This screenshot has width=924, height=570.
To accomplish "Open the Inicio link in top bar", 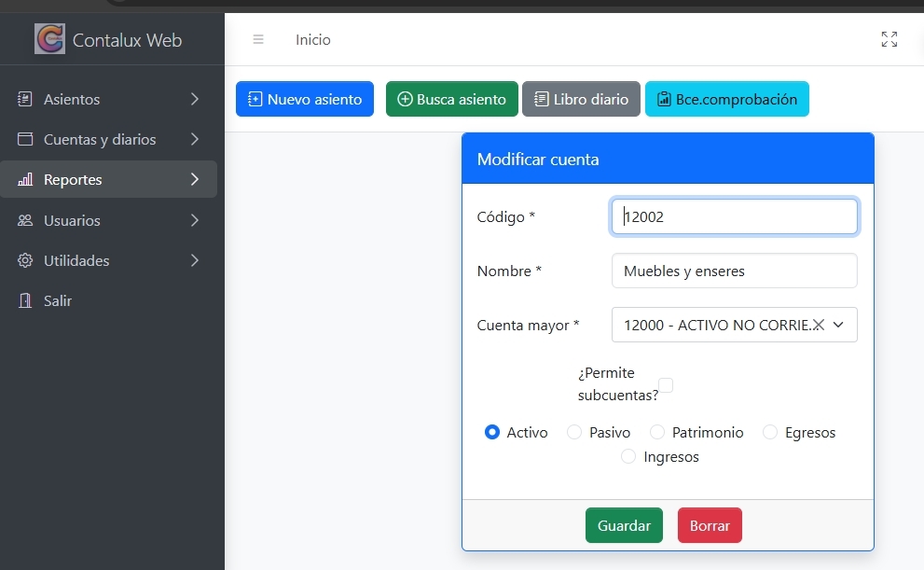I will click(312, 40).
